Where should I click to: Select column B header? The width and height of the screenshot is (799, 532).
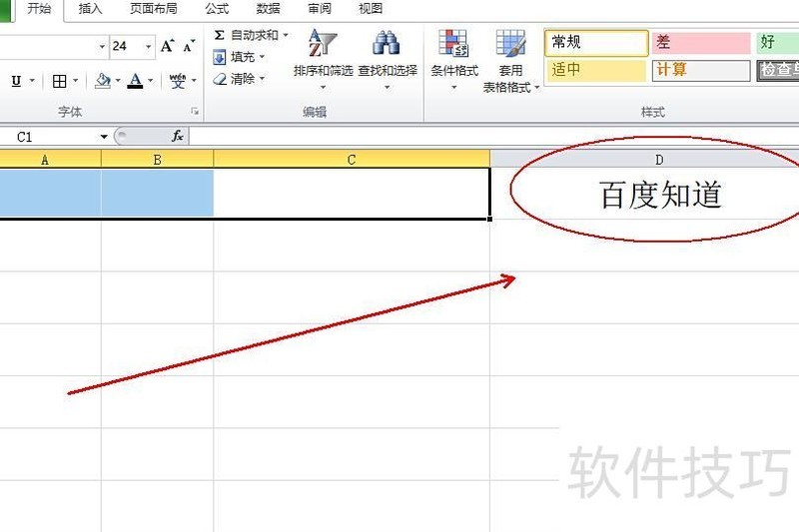click(158, 160)
